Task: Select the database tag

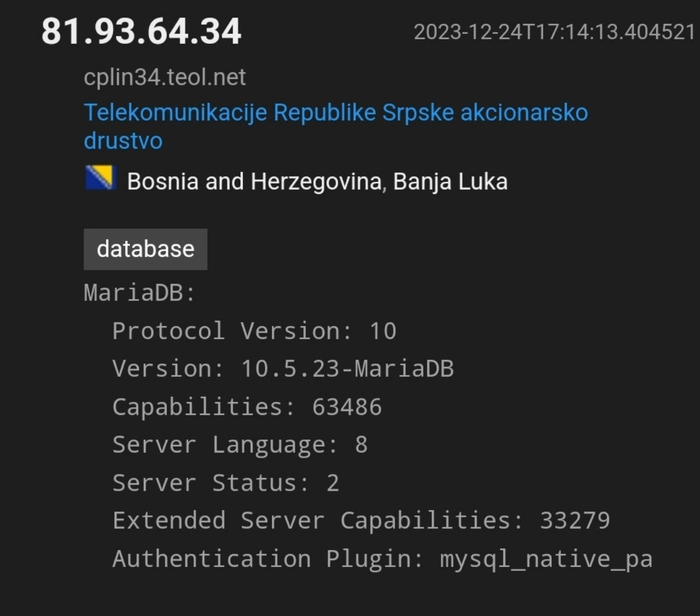Action: (146, 249)
